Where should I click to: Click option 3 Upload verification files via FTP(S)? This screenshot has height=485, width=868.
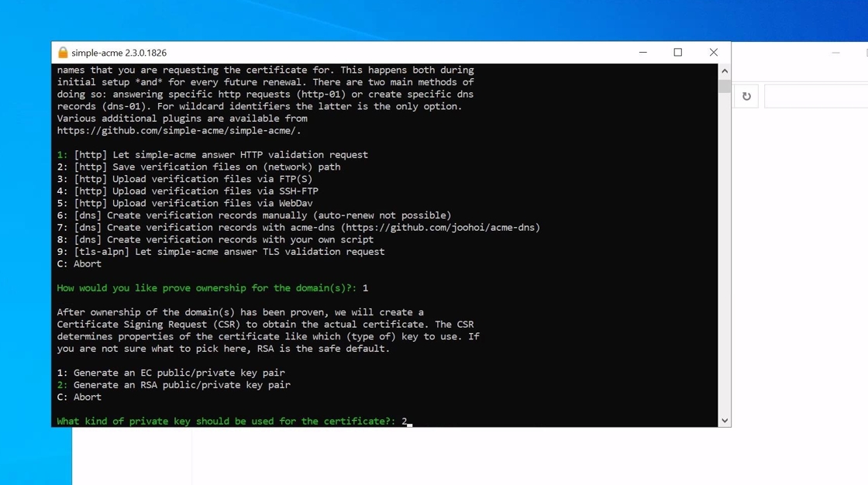click(185, 180)
